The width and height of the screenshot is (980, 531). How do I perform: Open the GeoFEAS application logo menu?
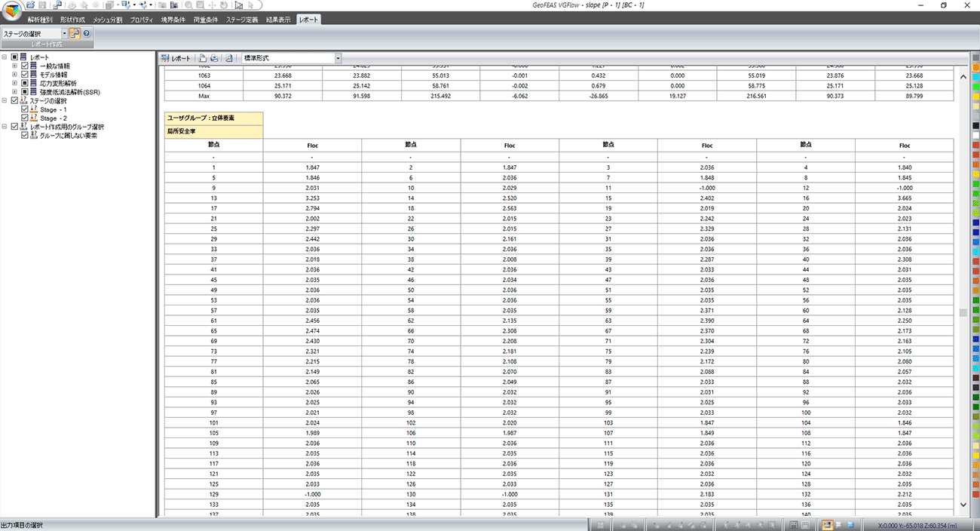(x=11, y=11)
